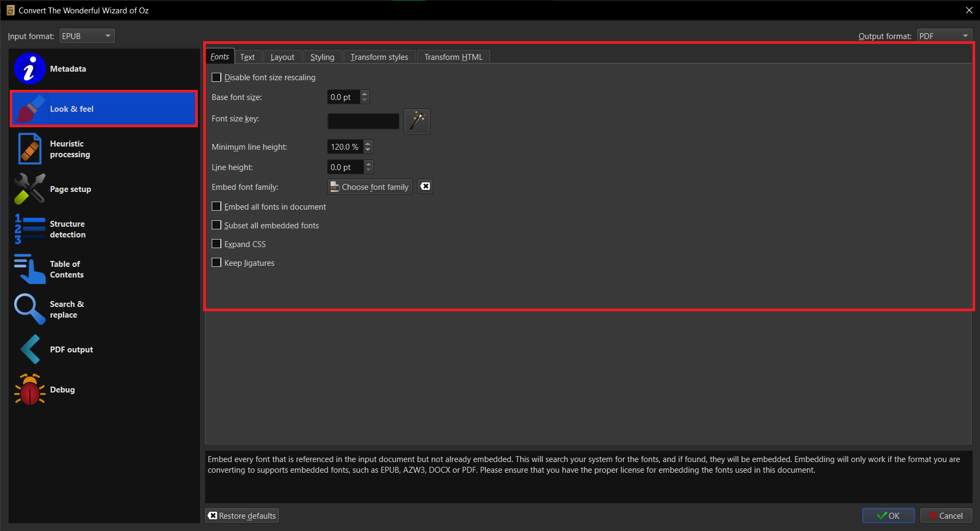Screen dimensions: 980x531
Task: Check Embed all fonts in document
Action: [x=217, y=206]
